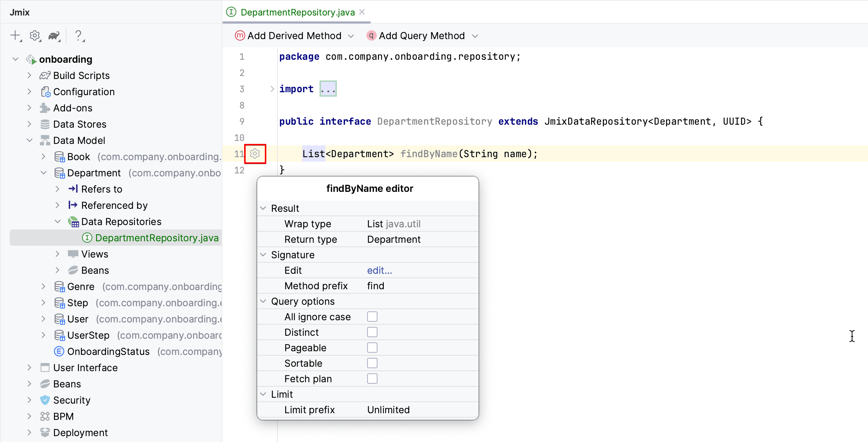Expand the Build Scripts tree node
Screen dimensions: 868x442
(x=30, y=75)
